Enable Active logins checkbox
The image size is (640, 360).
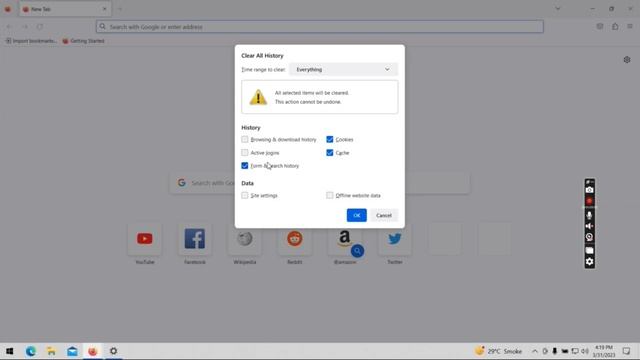click(244, 153)
